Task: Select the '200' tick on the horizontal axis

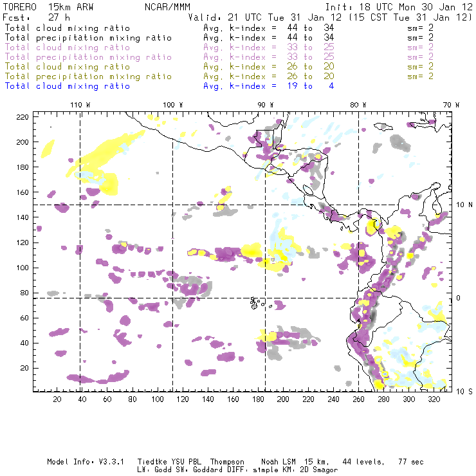Action: (x=283, y=399)
